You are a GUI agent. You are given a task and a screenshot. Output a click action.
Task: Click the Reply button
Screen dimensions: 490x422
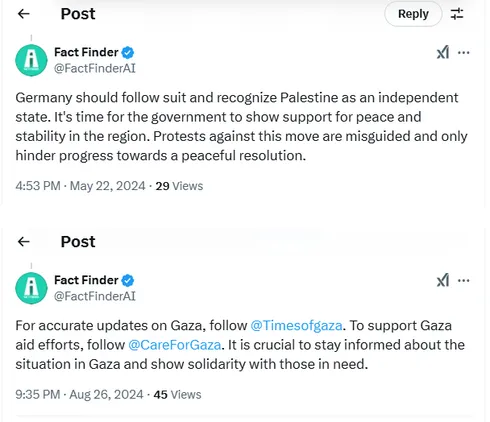click(x=413, y=14)
